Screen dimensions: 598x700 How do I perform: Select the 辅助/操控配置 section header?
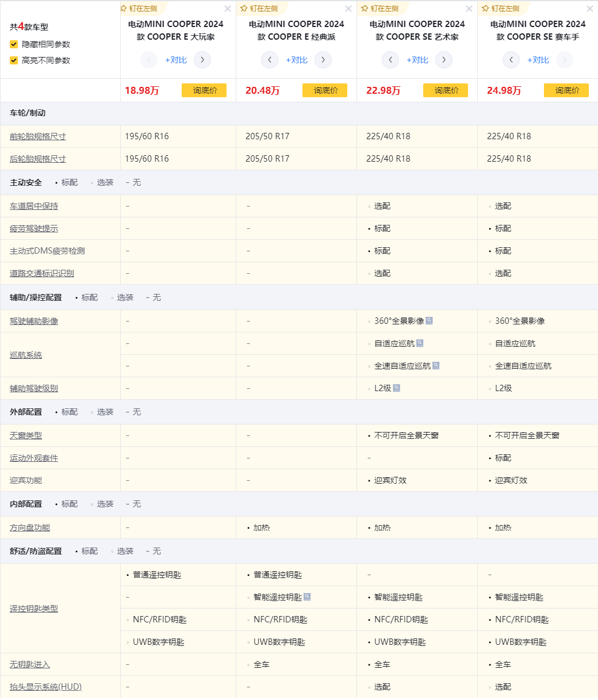[x=36, y=297]
